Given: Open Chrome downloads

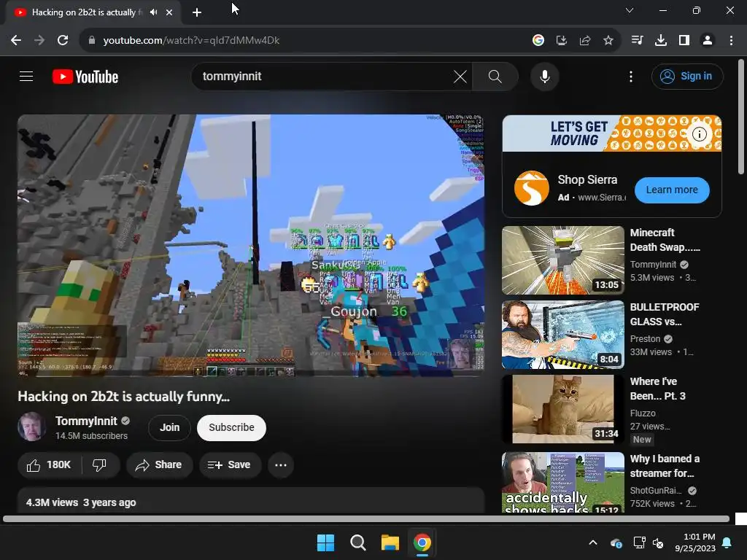Looking at the screenshot, I should (660, 41).
